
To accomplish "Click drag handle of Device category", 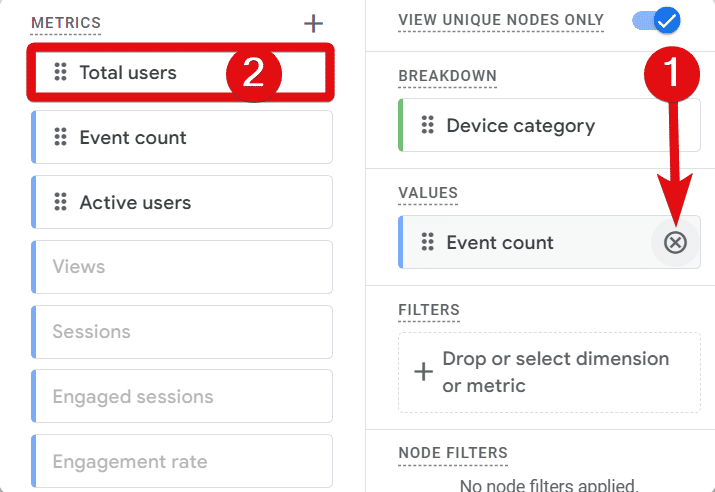I will pyautogui.click(x=428, y=125).
